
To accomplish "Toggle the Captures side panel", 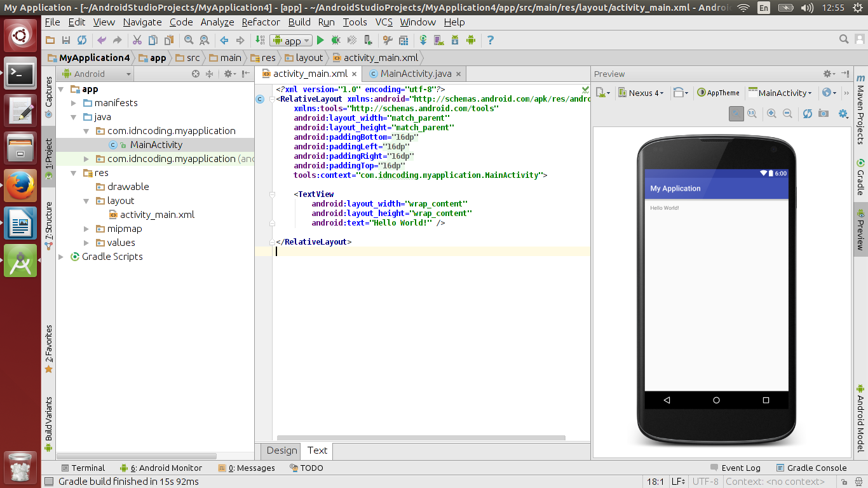I will [49, 98].
